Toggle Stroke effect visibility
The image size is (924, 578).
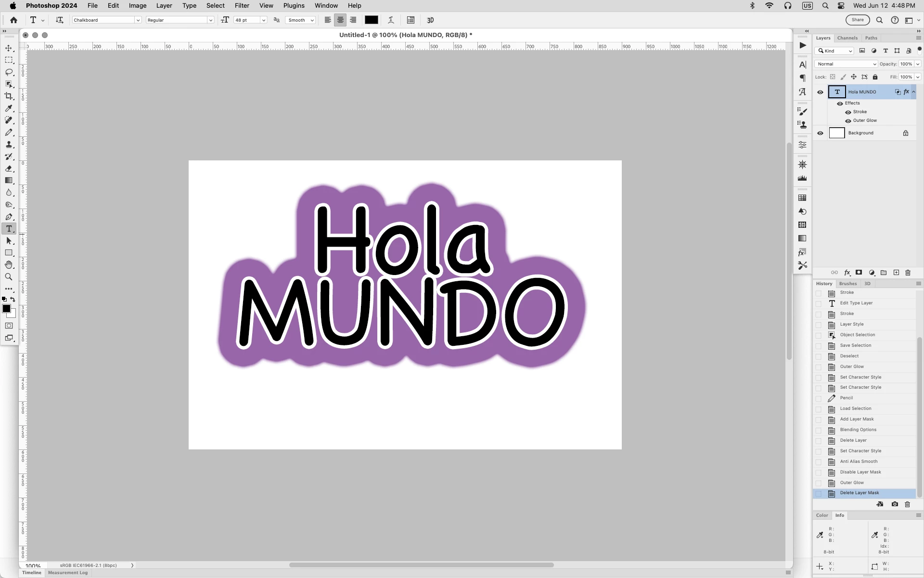(848, 112)
